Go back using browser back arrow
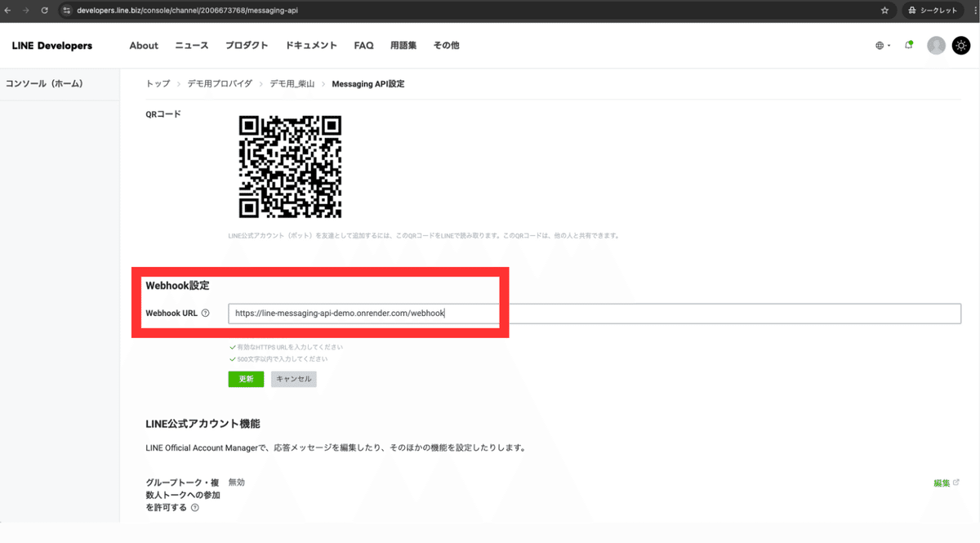 pyautogui.click(x=8, y=11)
